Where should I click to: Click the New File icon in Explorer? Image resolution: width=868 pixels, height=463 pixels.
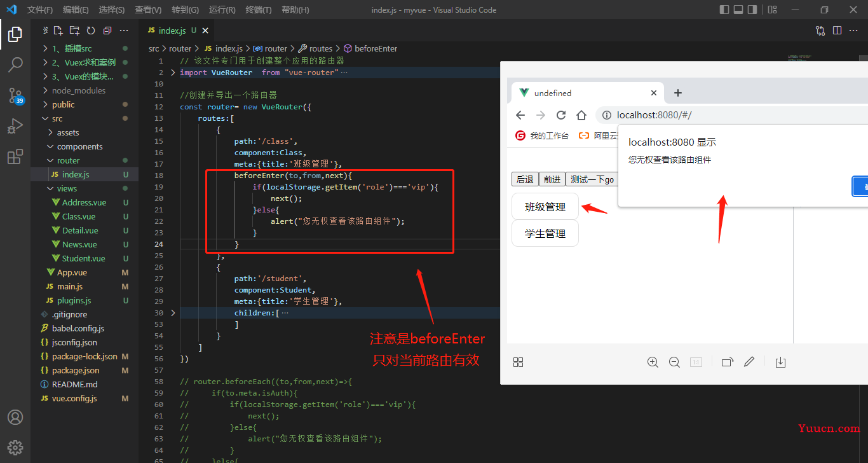pos(58,31)
